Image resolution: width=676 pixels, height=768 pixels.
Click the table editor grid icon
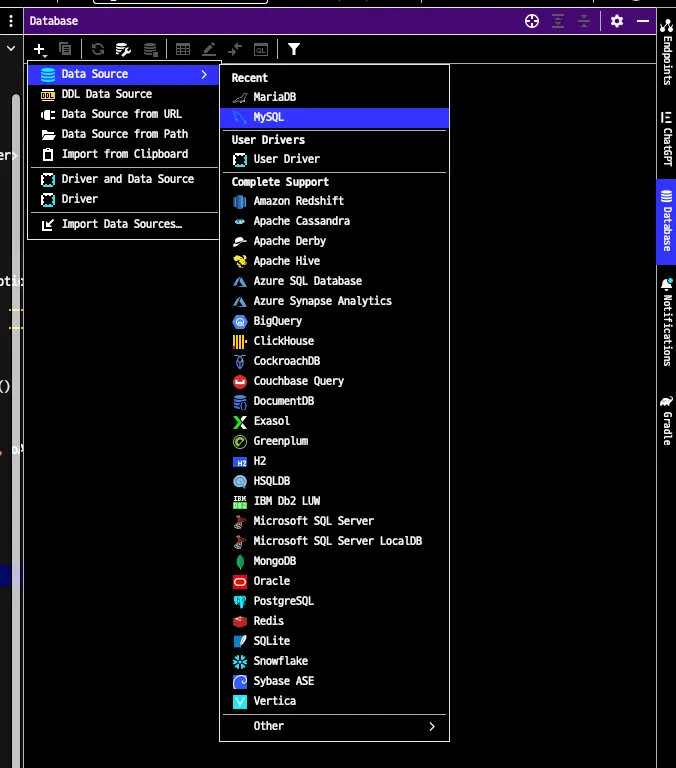(x=183, y=49)
